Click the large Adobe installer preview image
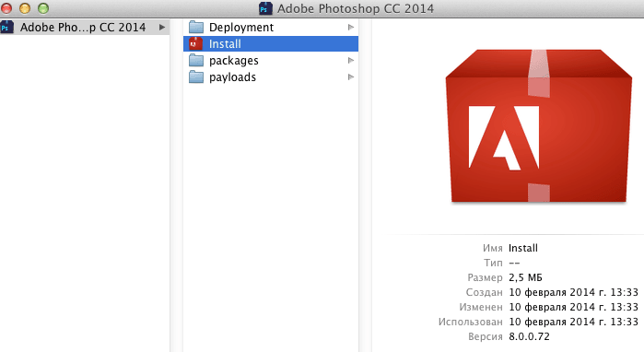The width and height of the screenshot is (644, 352). coord(538,125)
